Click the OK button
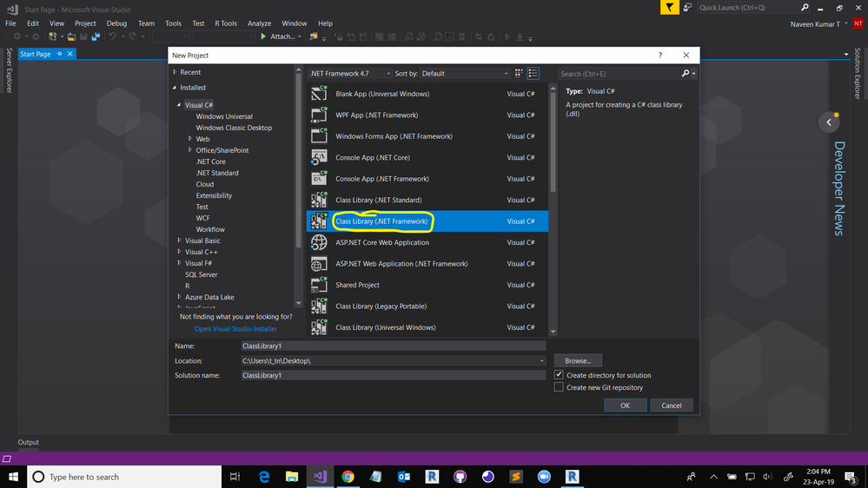The width and height of the screenshot is (868, 488). pos(625,406)
